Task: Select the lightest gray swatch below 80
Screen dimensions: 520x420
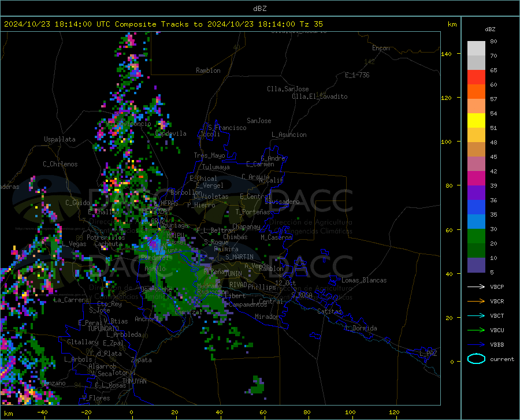Action: (x=476, y=49)
